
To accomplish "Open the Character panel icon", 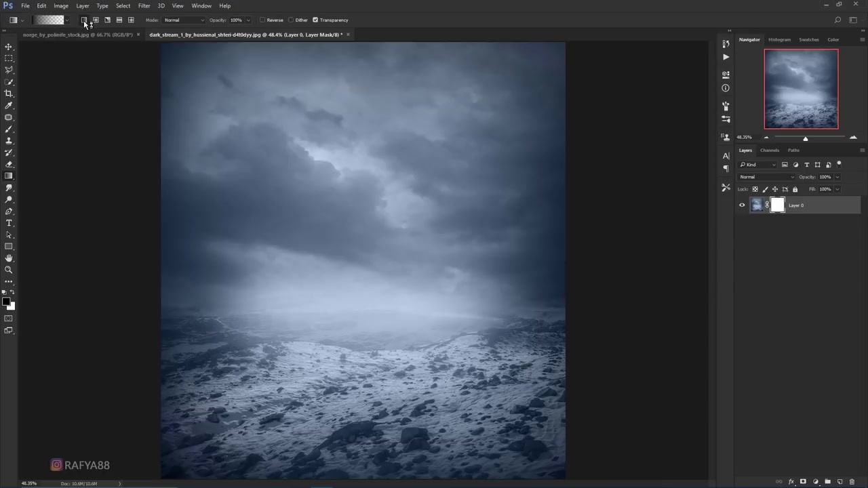I will tap(726, 156).
